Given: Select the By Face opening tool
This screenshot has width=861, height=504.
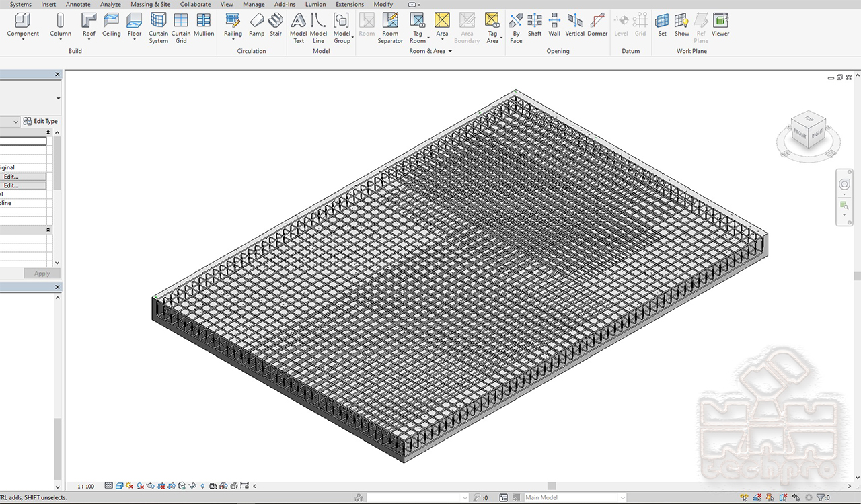Looking at the screenshot, I should click(516, 28).
